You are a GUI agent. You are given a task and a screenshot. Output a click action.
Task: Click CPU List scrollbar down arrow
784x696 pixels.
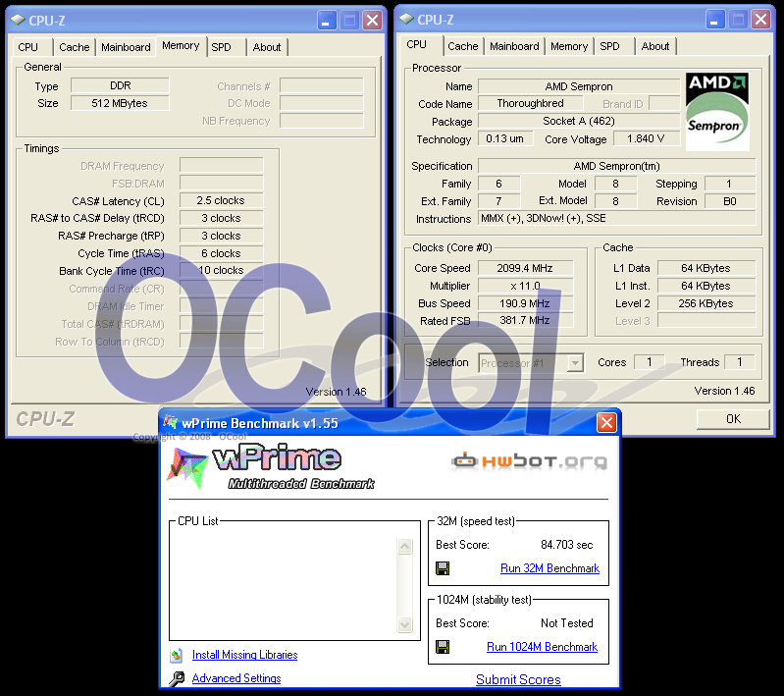(404, 624)
